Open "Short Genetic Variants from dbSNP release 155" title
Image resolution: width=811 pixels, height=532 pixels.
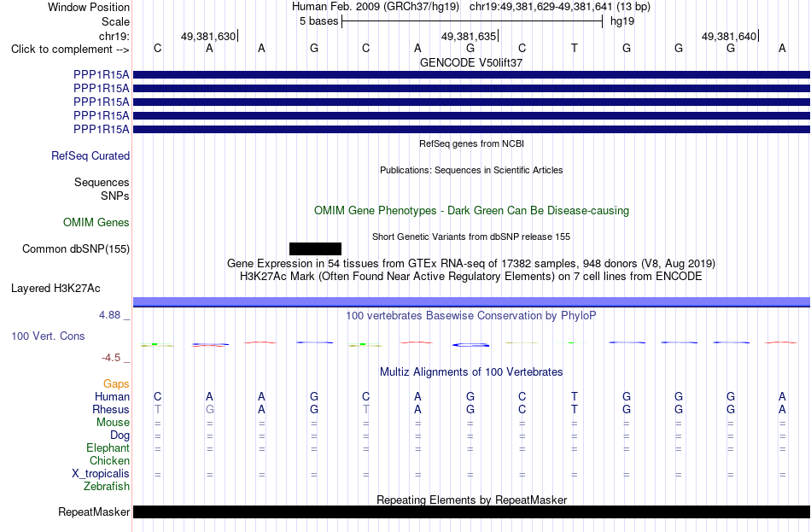click(x=471, y=237)
